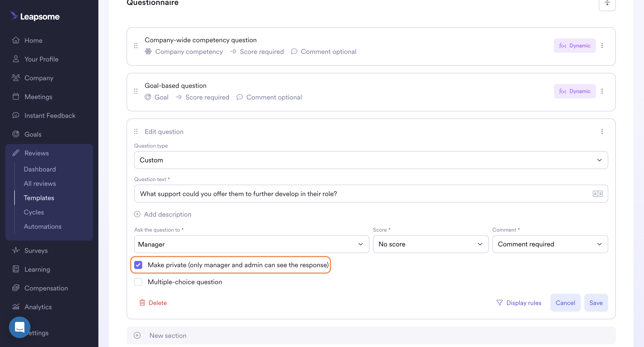The height and width of the screenshot is (347, 644).
Task: Open Cycles in Reviews submenu
Action: (34, 212)
